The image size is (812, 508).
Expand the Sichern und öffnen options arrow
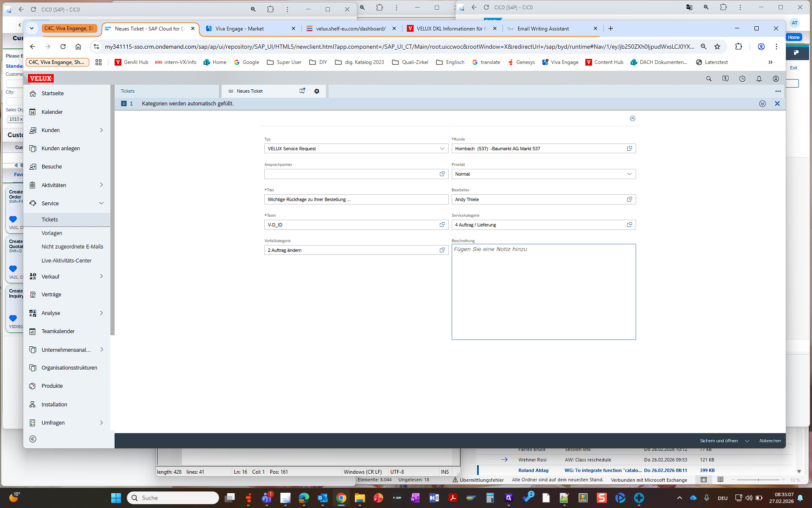click(x=747, y=441)
